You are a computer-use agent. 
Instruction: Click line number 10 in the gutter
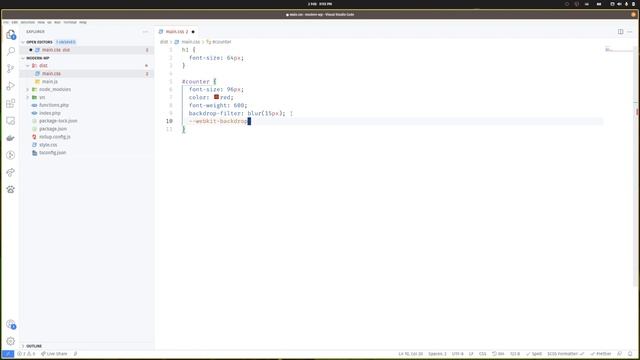click(x=169, y=121)
